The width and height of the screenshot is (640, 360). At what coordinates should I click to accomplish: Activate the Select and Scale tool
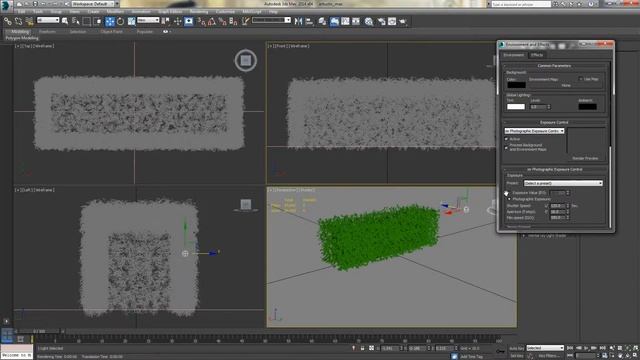coord(131,21)
